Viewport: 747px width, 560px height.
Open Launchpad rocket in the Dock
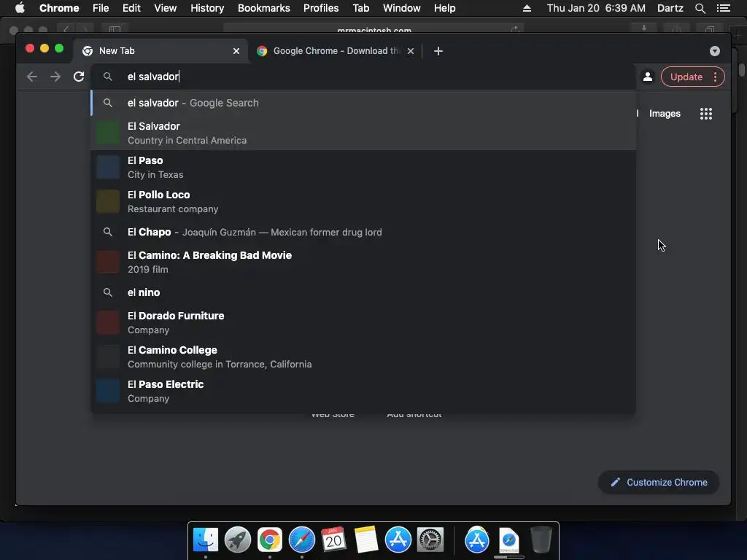[x=237, y=540]
